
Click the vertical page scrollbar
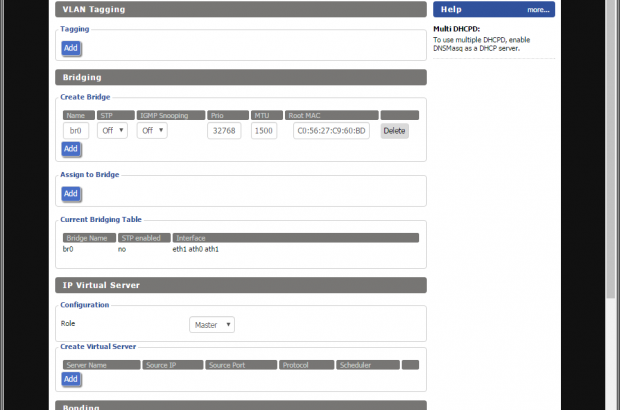click(613, 200)
